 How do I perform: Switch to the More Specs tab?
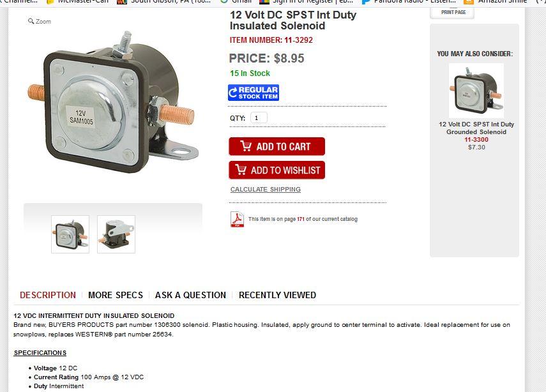coord(116,295)
